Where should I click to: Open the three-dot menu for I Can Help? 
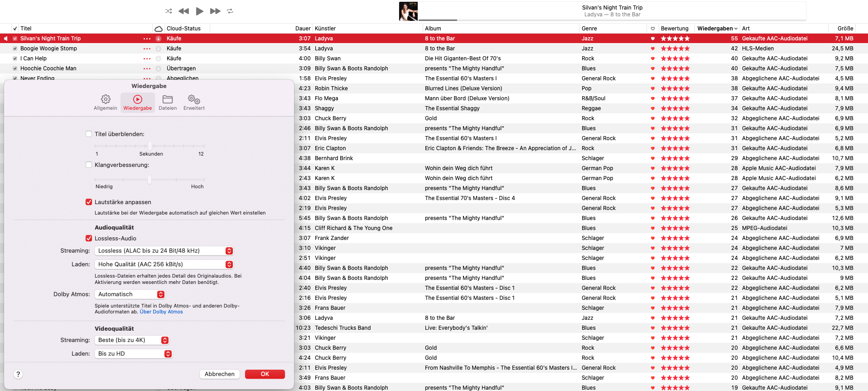147,59
